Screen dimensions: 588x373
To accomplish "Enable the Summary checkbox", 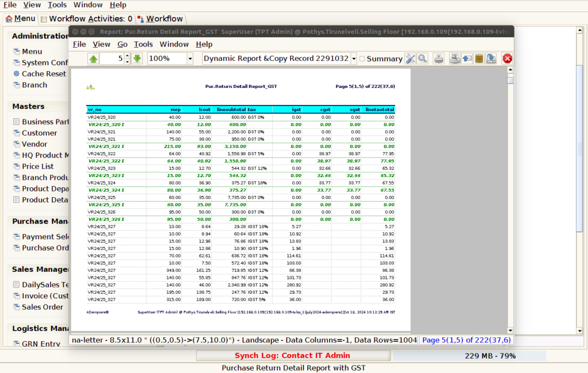I will (362, 59).
